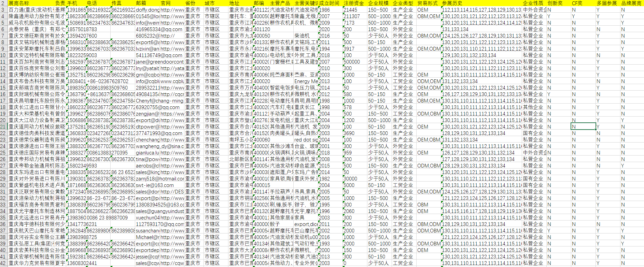Image resolution: width=644 pixels, height=267 pixels.
Task: Open the www.cqblu website link in row 14
Action: tap(172, 81)
